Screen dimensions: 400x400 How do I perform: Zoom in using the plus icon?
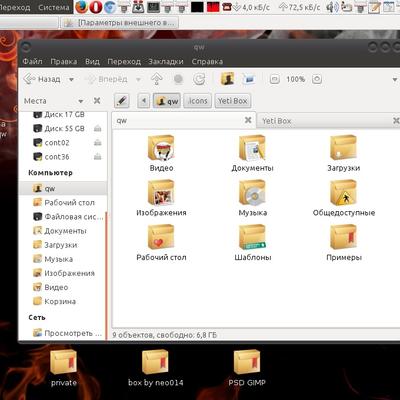pos(317,79)
